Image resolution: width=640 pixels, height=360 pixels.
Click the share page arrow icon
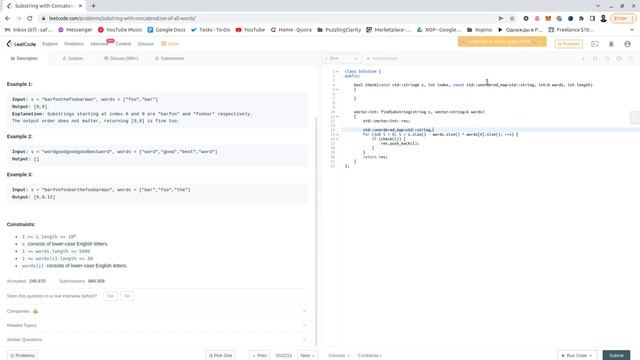(x=500, y=18)
